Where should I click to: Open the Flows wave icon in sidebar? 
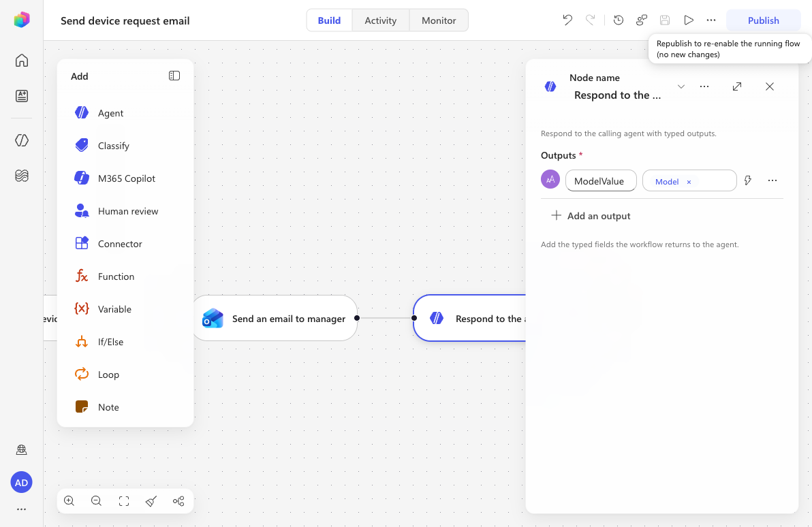(21, 176)
